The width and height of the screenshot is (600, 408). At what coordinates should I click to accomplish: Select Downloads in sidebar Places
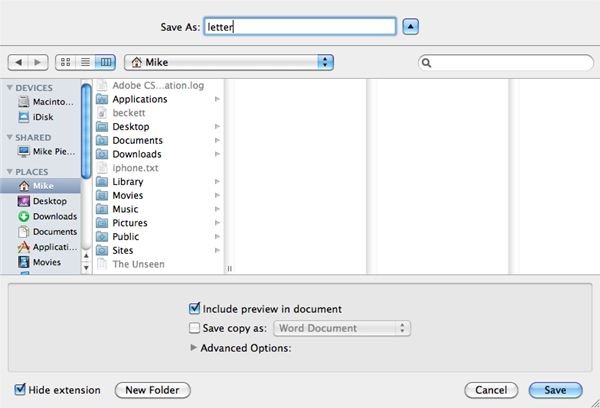47,216
